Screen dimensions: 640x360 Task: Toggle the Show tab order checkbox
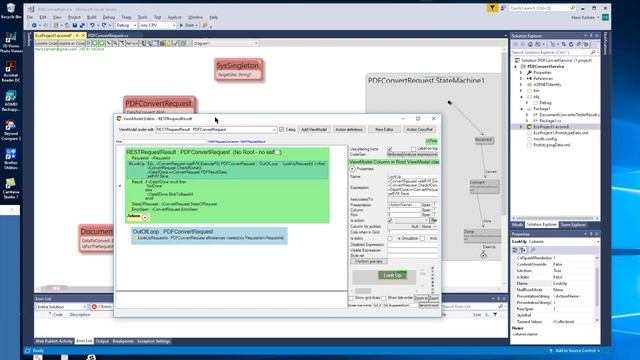[x=384, y=298]
